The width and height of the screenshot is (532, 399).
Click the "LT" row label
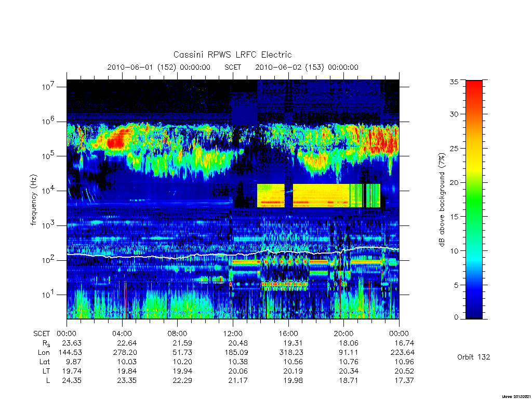(46, 371)
